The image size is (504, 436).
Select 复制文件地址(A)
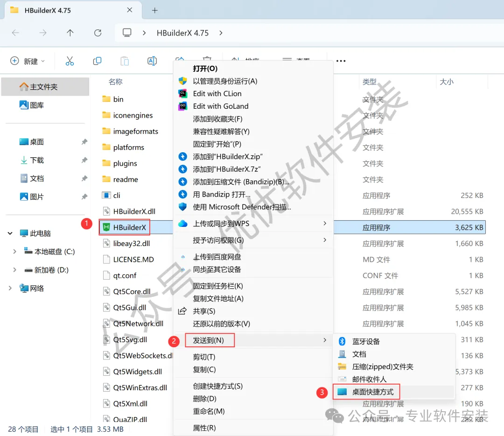218,298
